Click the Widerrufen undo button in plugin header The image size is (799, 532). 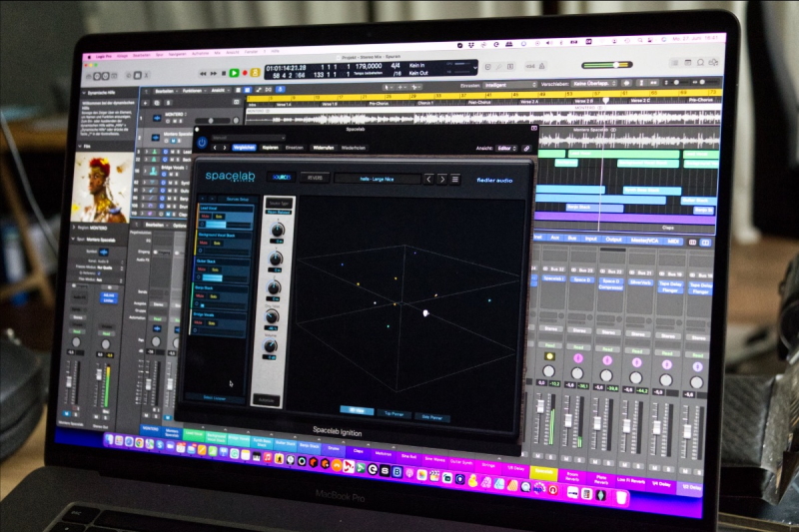[x=323, y=148]
